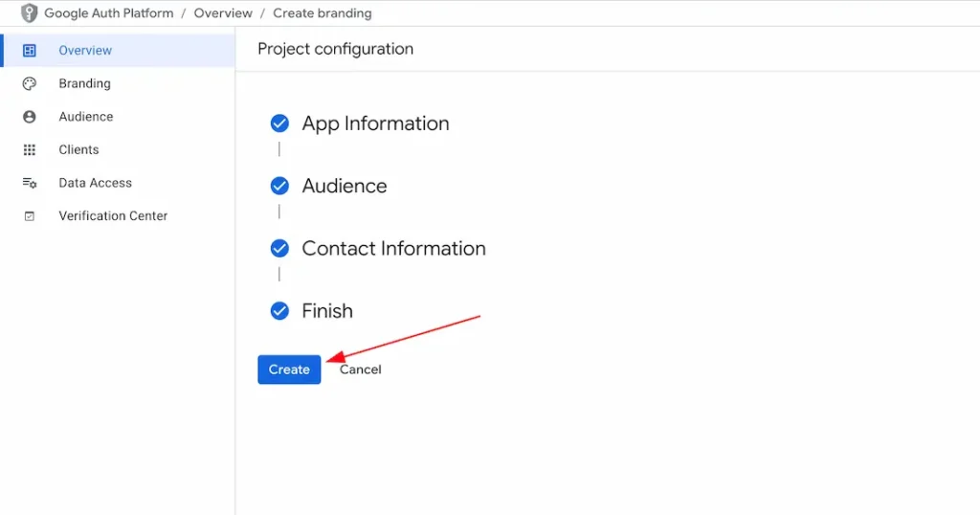Click the Cancel button
This screenshot has height=515, width=980.
click(361, 369)
